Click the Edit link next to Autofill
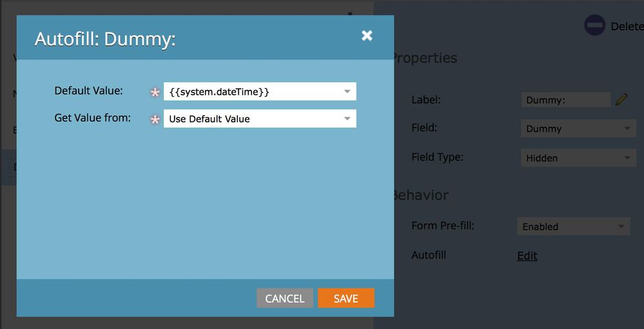 [527, 256]
